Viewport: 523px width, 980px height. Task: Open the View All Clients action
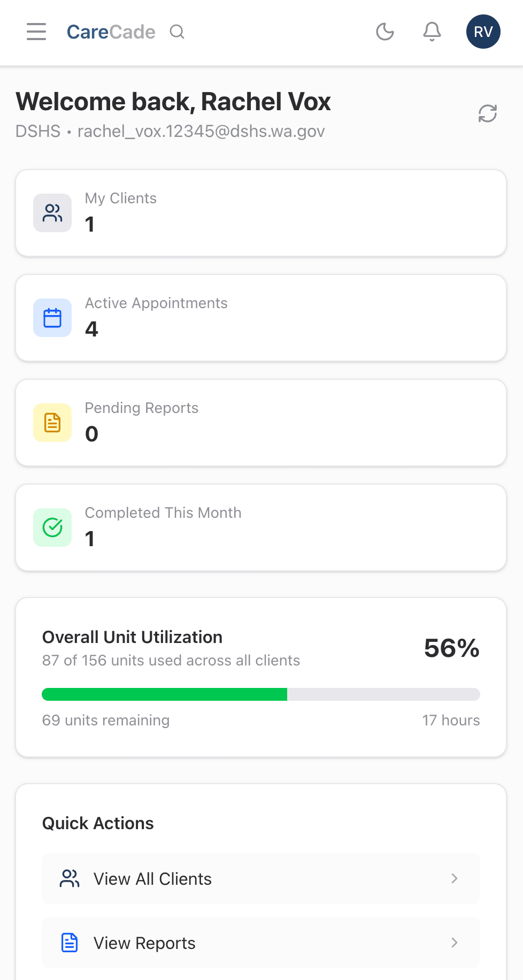(x=260, y=878)
